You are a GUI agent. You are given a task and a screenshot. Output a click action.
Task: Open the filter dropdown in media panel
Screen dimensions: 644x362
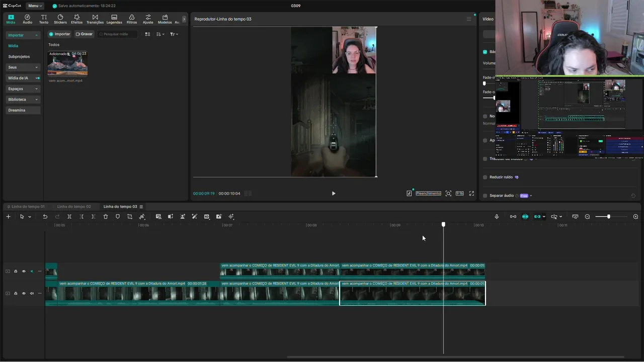point(174,34)
